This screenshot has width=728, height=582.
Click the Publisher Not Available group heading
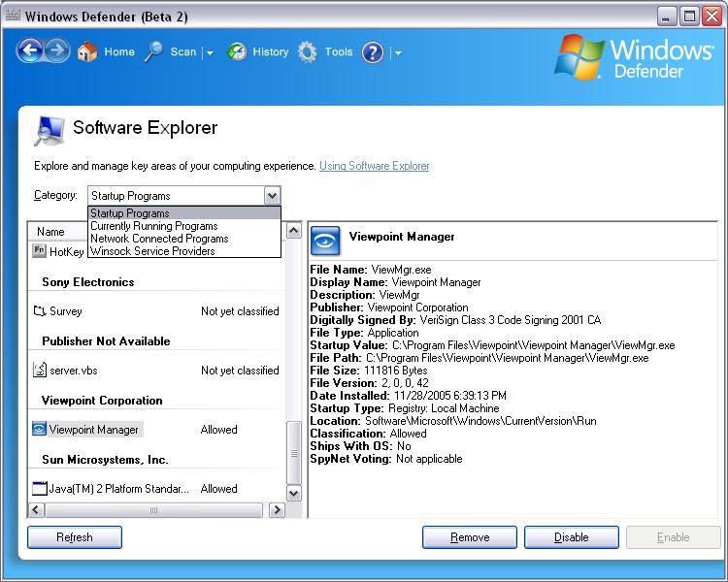click(x=106, y=341)
